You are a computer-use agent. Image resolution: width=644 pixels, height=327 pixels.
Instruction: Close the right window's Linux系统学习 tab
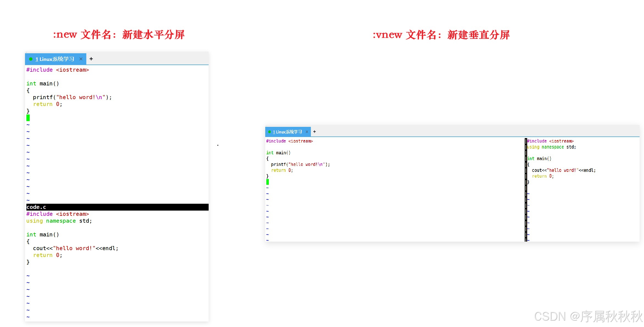click(x=307, y=132)
